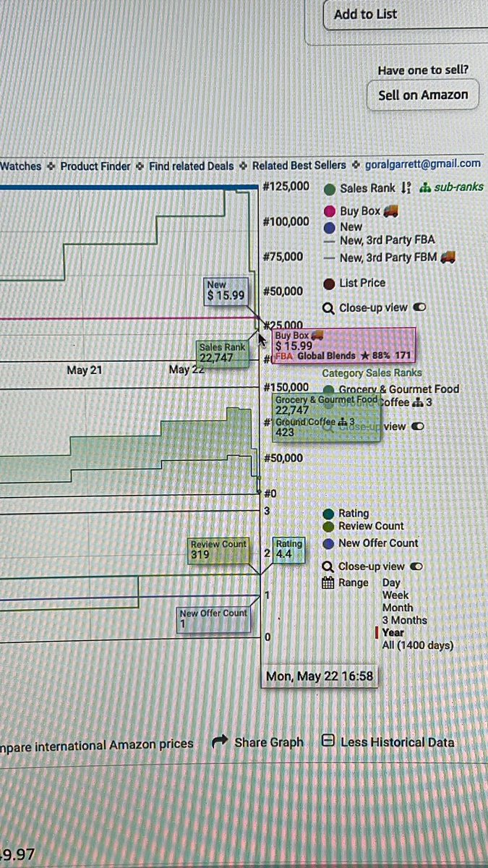Click the Sell on Amazon button
Image resolution: width=488 pixels, height=868 pixels.
point(423,95)
